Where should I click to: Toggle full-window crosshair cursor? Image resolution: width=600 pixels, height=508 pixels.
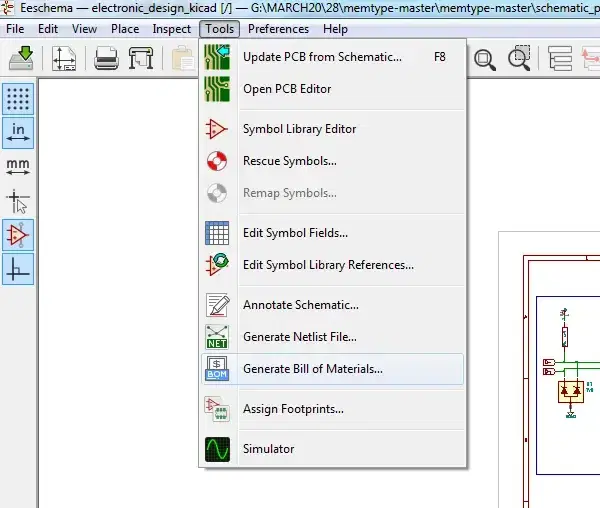[18, 201]
